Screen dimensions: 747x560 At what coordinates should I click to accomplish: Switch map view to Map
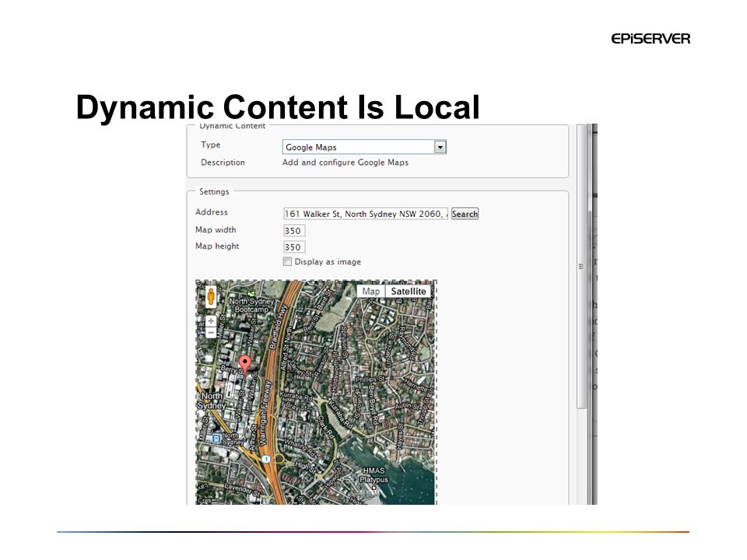click(x=370, y=292)
